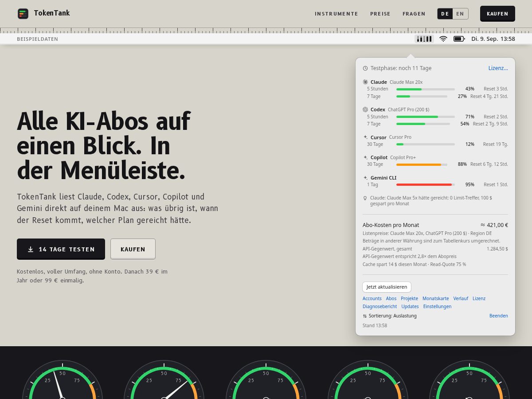Click the Codex OpenAI knot icon
This screenshot has height=399, width=532.
(365, 110)
